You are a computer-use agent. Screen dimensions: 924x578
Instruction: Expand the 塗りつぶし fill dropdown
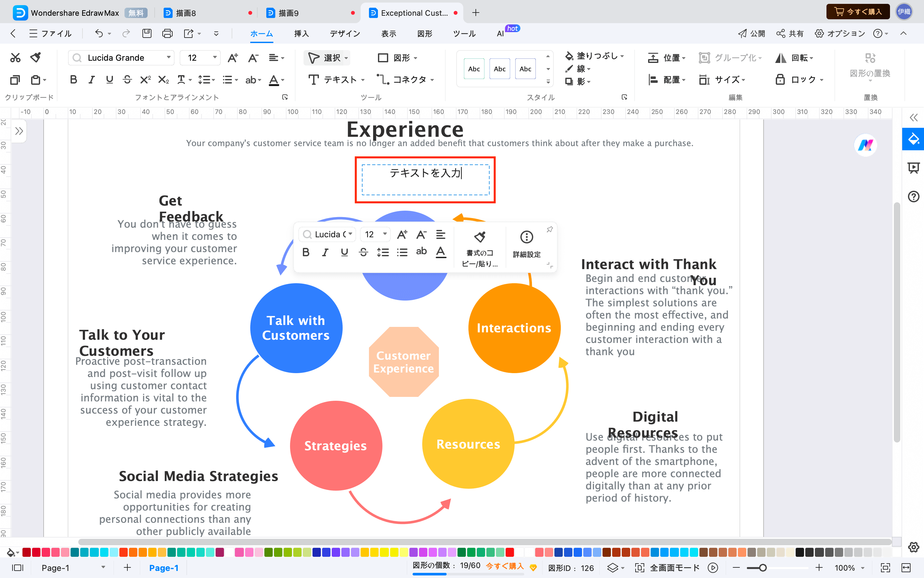pos(622,56)
